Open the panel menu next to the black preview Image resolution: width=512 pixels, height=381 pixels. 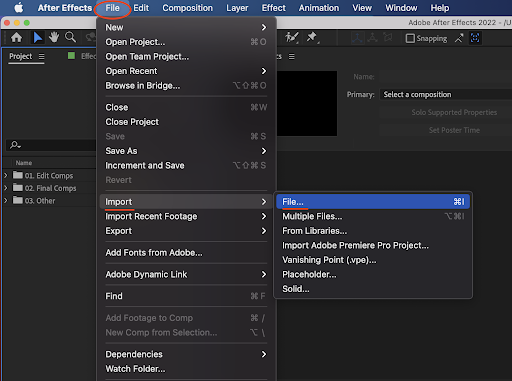[x=292, y=57]
